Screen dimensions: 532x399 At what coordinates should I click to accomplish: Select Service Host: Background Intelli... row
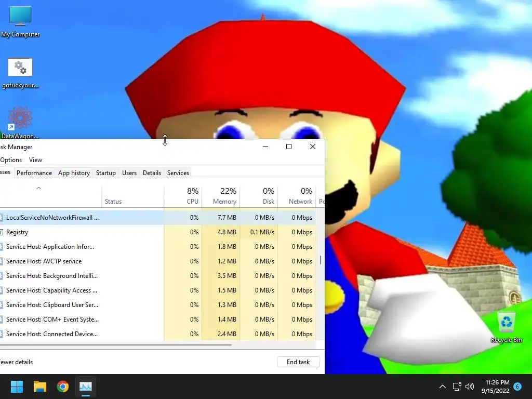point(158,276)
